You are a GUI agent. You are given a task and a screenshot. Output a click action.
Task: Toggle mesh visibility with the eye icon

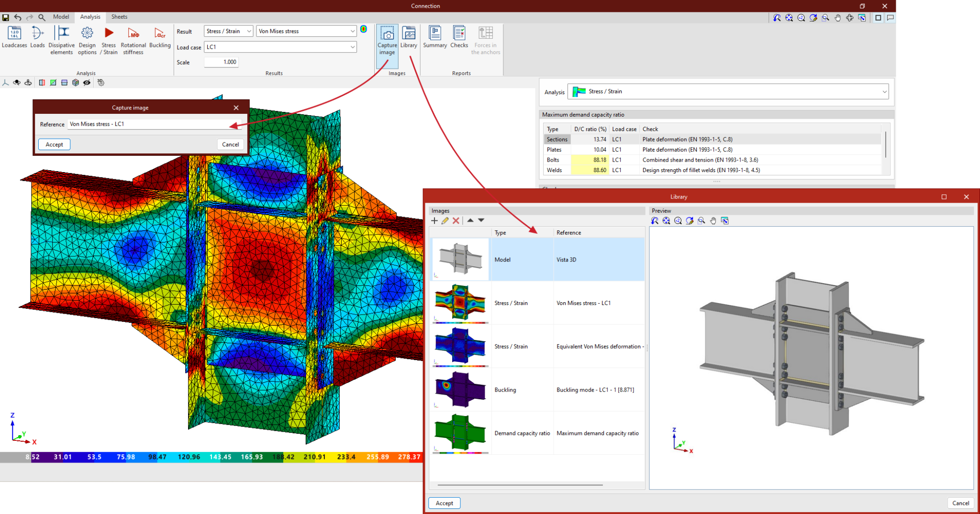point(87,82)
